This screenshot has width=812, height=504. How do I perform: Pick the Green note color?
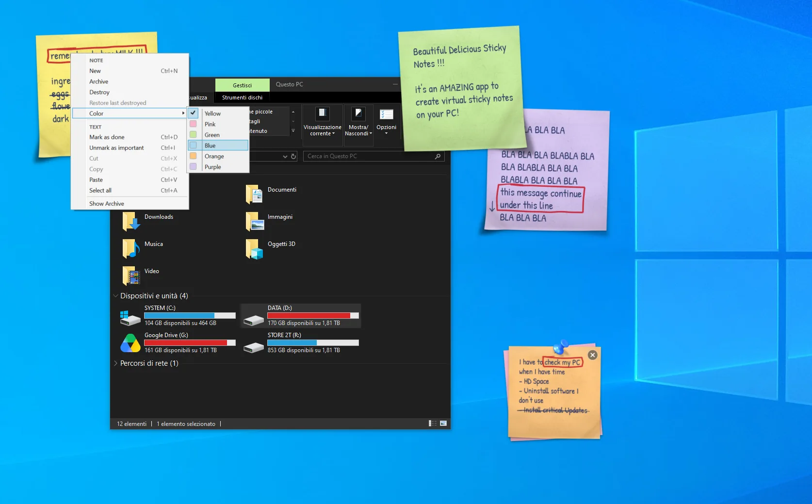[218, 135]
